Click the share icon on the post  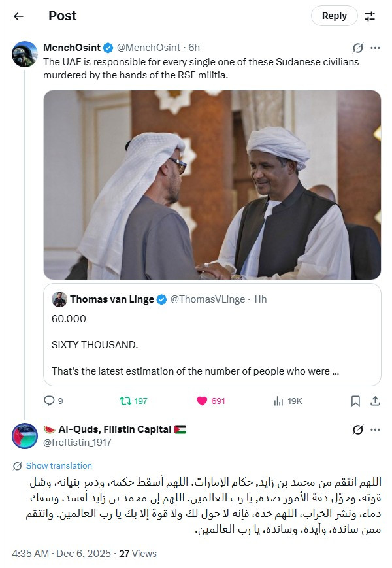click(375, 401)
